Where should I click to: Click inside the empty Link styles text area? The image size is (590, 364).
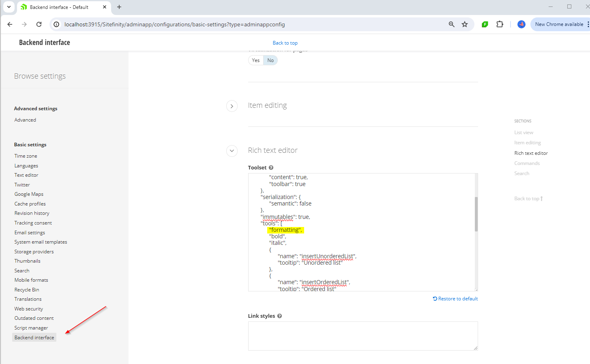pyautogui.click(x=363, y=336)
